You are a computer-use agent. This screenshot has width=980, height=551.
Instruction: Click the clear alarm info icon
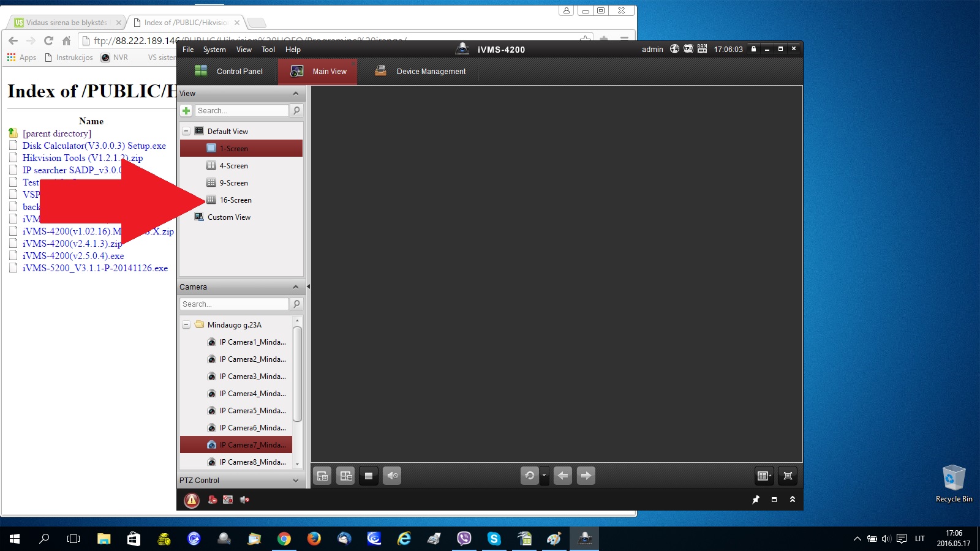click(x=213, y=500)
